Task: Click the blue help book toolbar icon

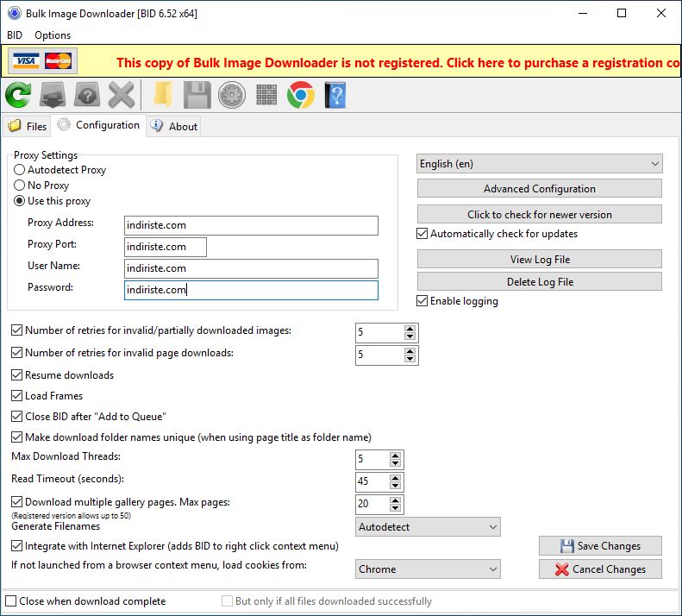Action: [335, 95]
